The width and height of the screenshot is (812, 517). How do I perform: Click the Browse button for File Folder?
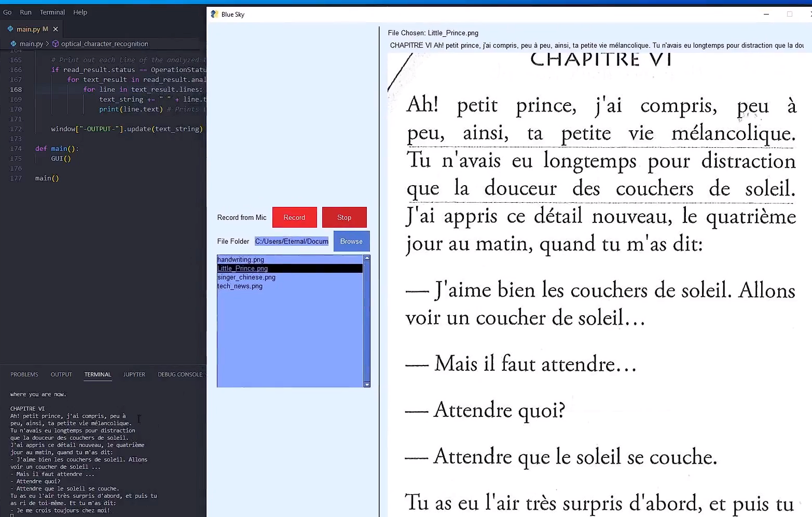351,241
